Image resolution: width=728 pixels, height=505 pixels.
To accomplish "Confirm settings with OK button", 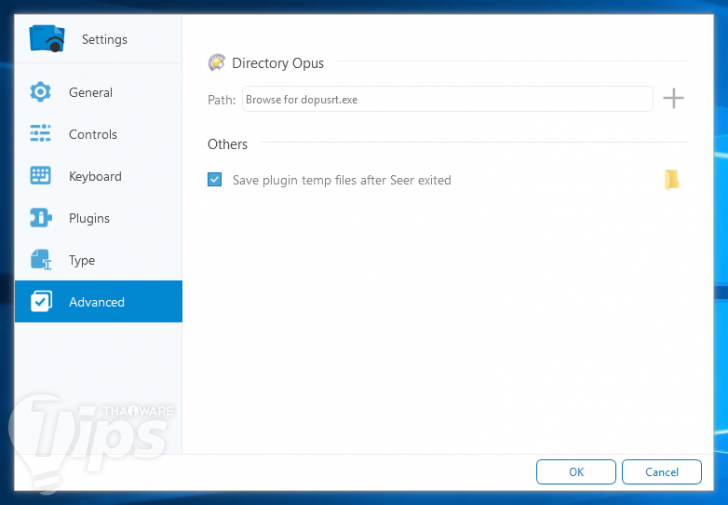I will click(576, 472).
